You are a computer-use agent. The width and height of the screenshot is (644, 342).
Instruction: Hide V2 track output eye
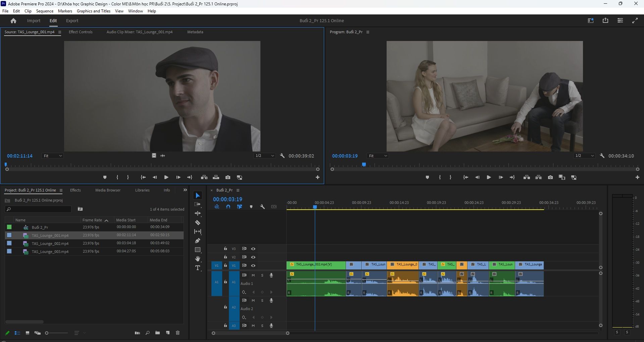(253, 257)
